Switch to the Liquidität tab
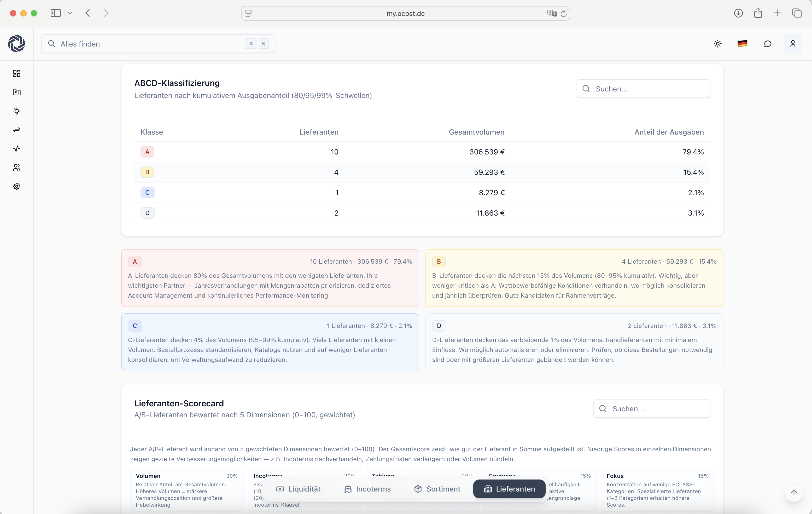 pyautogui.click(x=298, y=489)
